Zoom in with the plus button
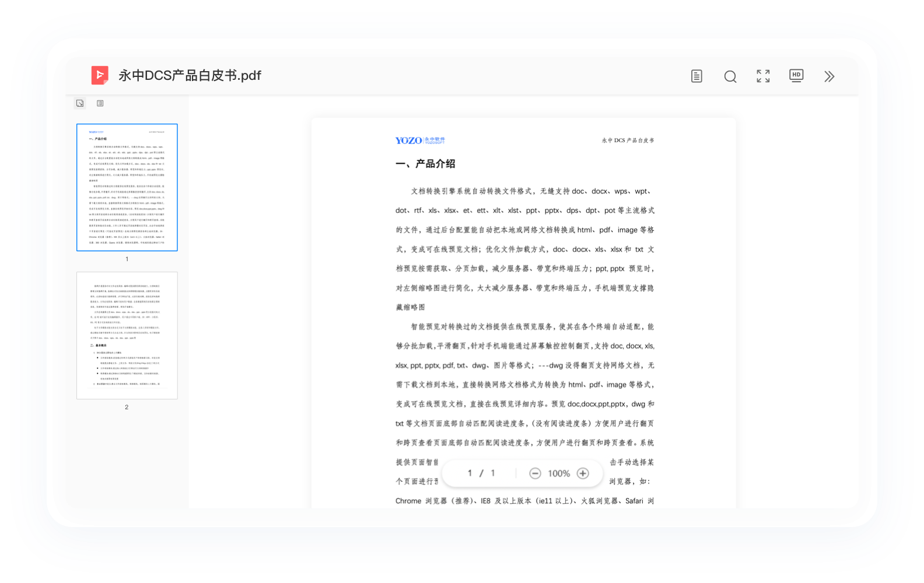The image size is (924, 583). coord(583,473)
